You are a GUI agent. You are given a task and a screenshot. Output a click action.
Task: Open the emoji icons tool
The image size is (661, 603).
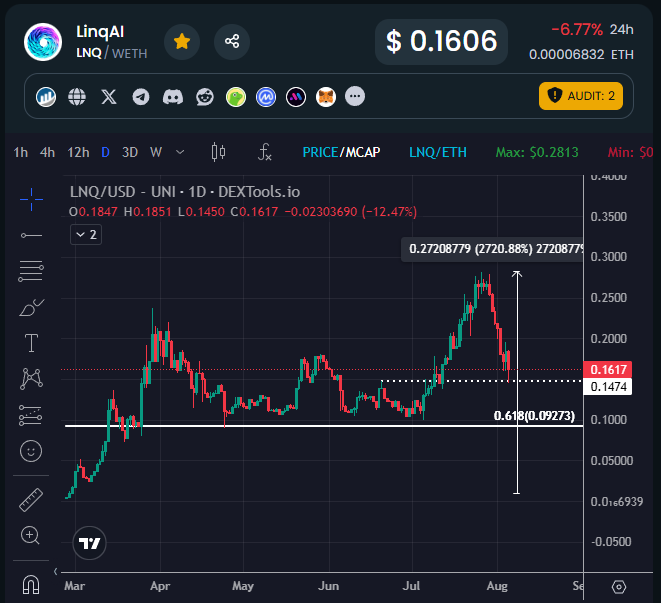[31, 451]
